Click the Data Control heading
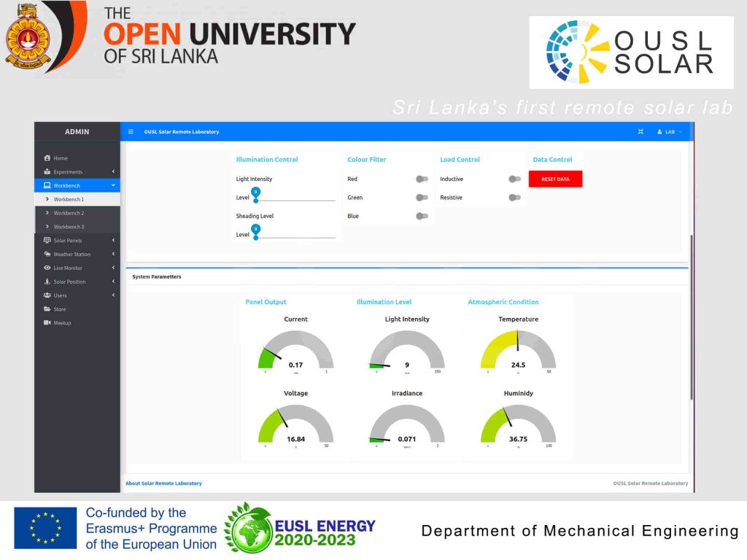 point(552,160)
